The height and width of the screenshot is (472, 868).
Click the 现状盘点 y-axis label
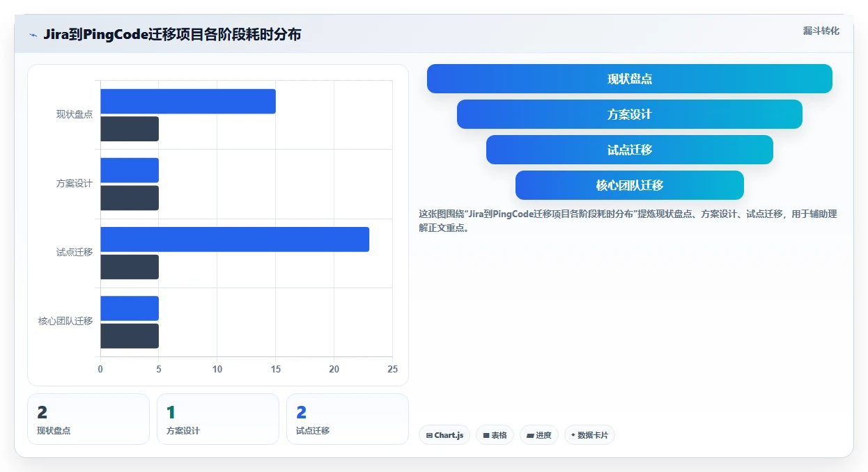point(75,114)
